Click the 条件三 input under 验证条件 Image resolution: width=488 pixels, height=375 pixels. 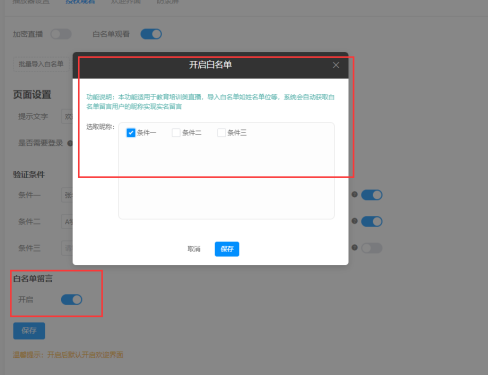67,248
